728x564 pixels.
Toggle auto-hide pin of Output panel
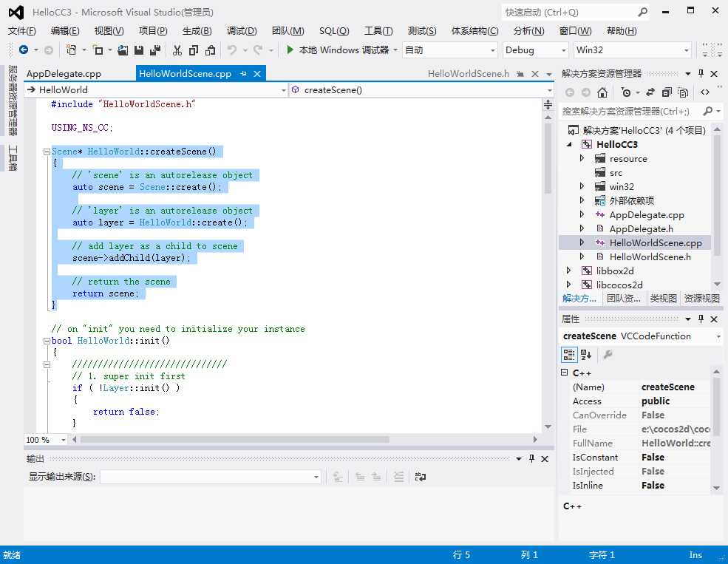tap(531, 458)
